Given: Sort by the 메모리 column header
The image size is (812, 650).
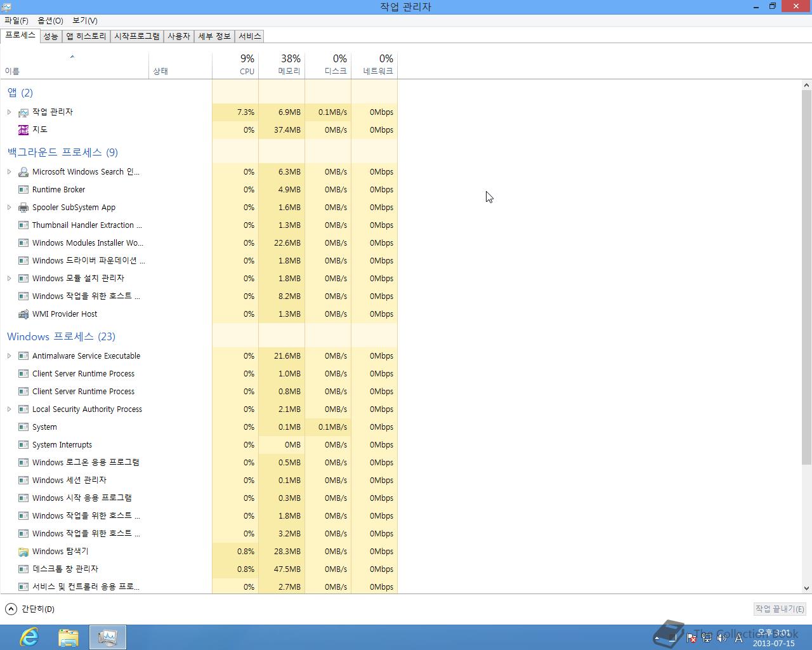Looking at the screenshot, I should [x=282, y=65].
